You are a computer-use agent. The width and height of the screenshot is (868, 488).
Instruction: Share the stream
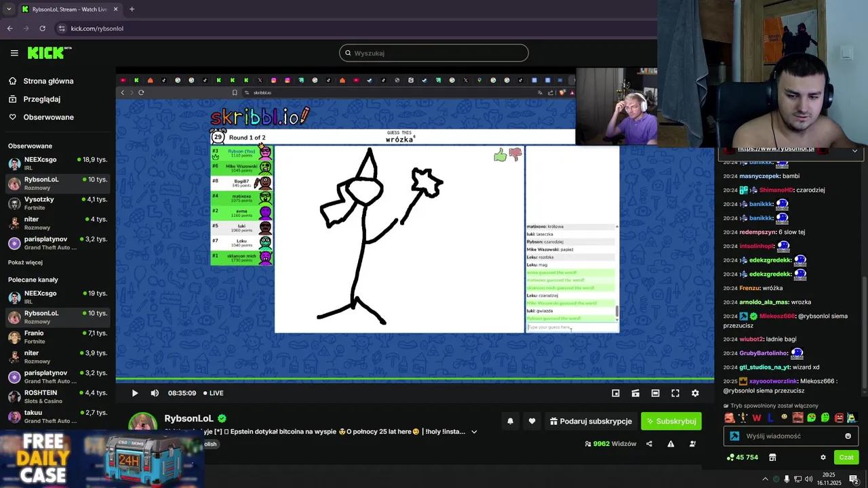click(x=649, y=444)
